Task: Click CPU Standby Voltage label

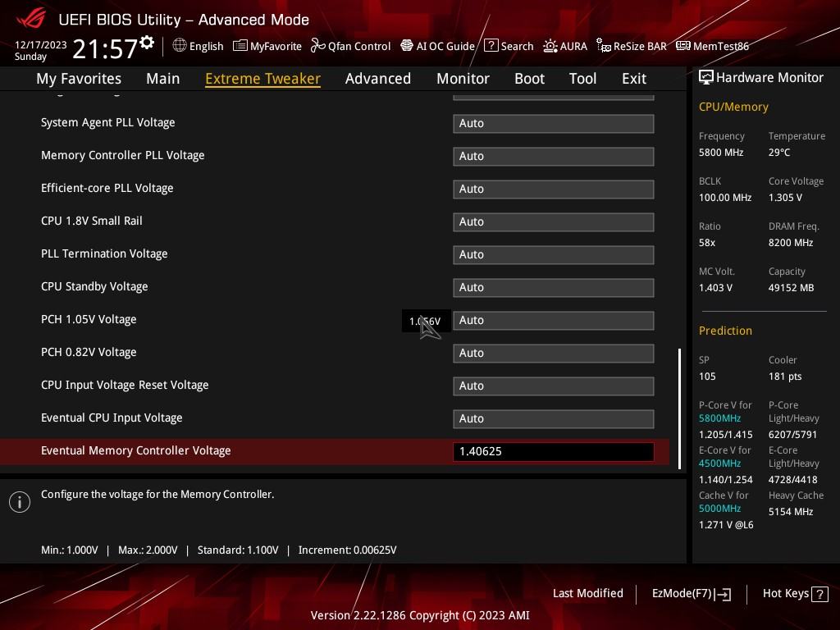Action: click(x=94, y=286)
